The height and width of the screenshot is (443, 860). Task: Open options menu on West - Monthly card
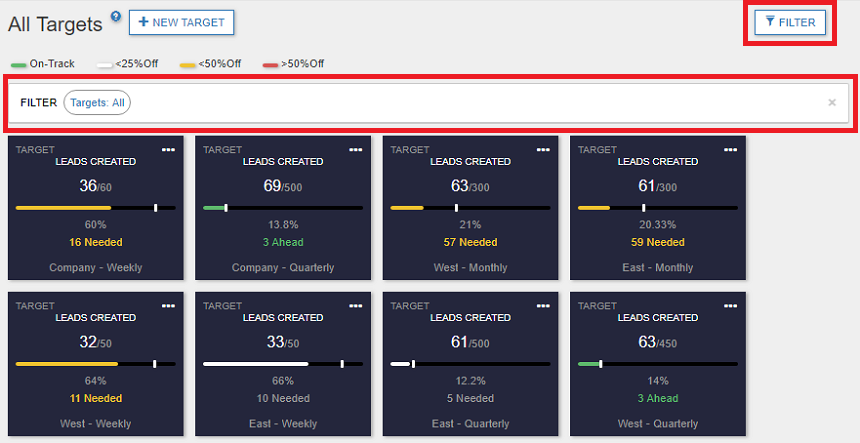pyautogui.click(x=543, y=149)
